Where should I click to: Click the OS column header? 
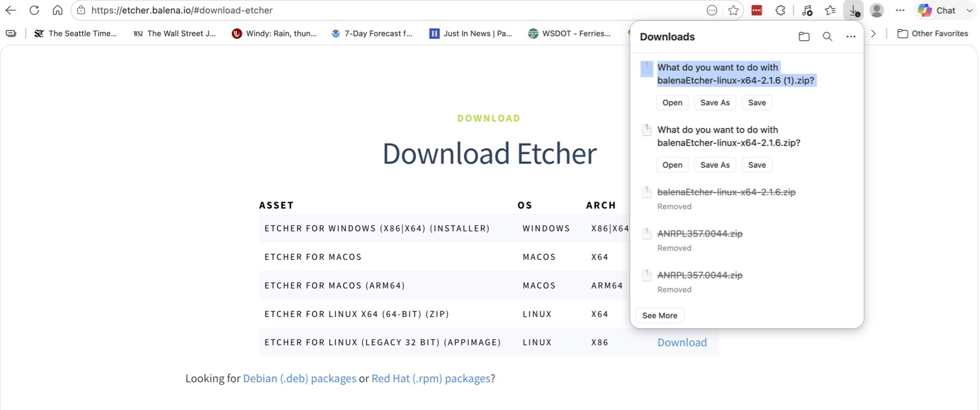pyautogui.click(x=524, y=205)
